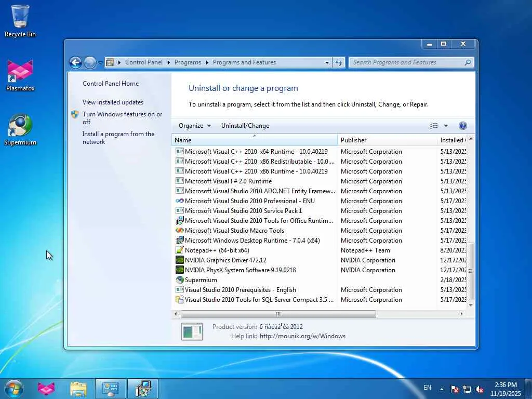Click the Uninstall/Change button
The image size is (532, 399).
click(245, 126)
